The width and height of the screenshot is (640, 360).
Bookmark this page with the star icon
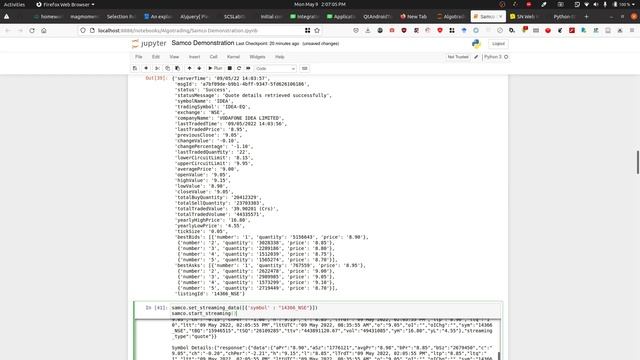(x=317, y=31)
